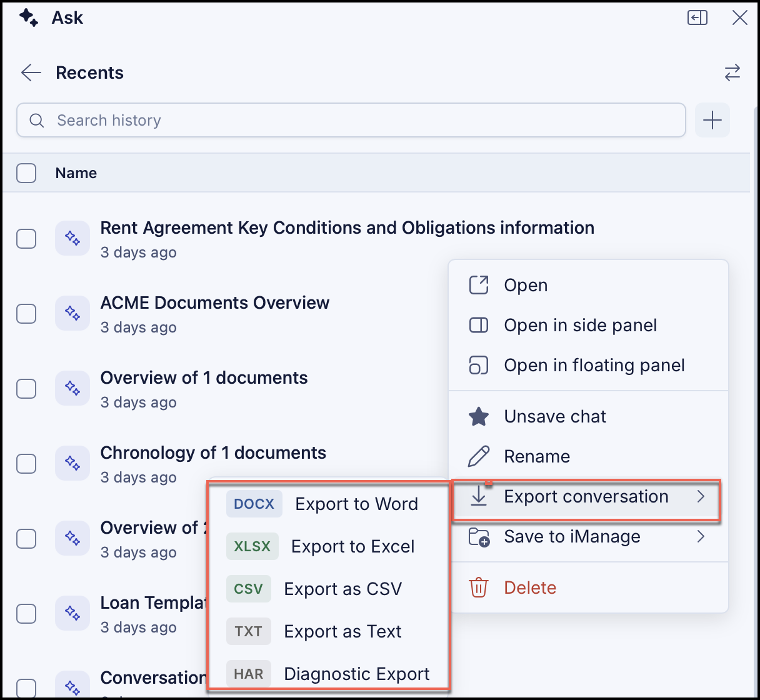
Task: Choose Open in side panel
Action: [x=589, y=325]
